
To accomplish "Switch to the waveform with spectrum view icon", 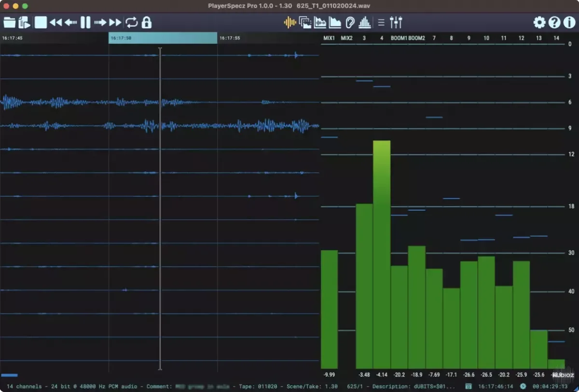I will click(320, 22).
